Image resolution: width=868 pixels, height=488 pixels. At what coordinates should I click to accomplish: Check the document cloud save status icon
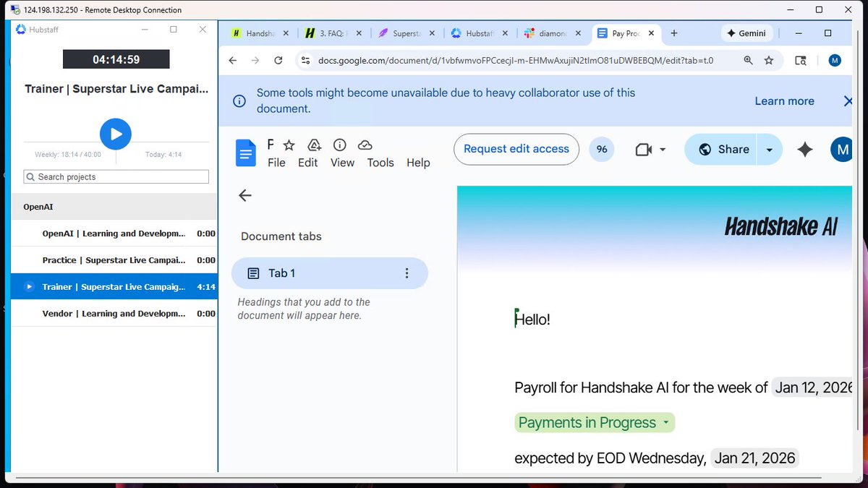click(365, 145)
